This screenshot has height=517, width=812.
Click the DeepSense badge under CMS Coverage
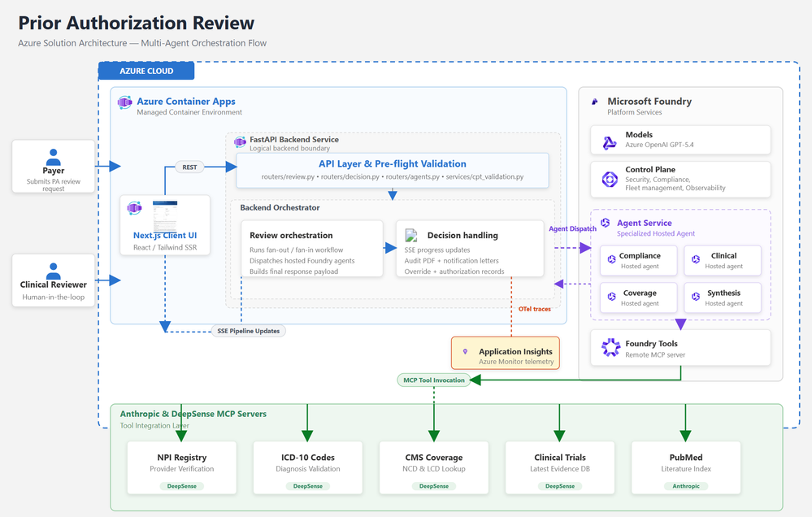434,486
